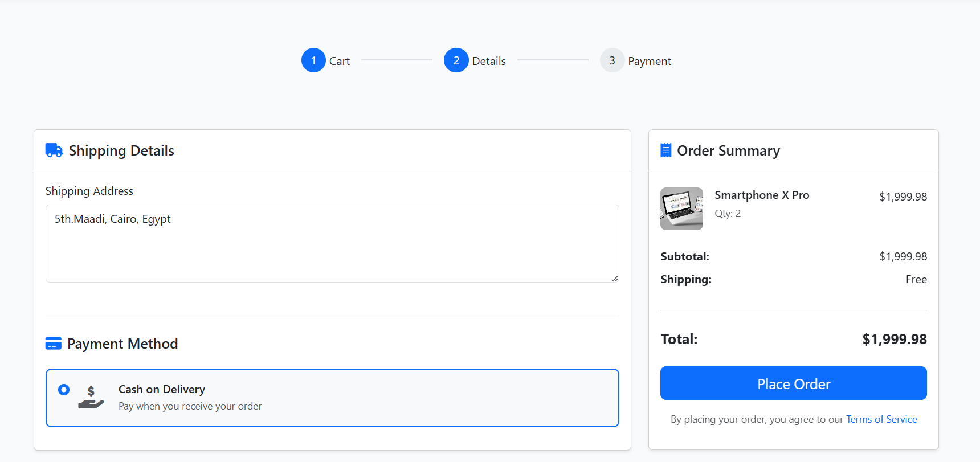Open the Terms of Service link
The height and width of the screenshot is (462, 980).
coord(881,419)
